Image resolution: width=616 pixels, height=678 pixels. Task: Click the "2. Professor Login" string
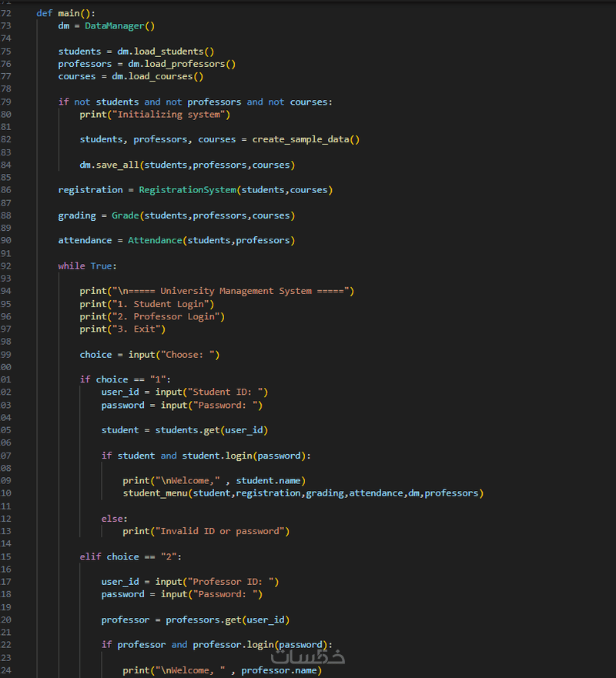(x=166, y=317)
